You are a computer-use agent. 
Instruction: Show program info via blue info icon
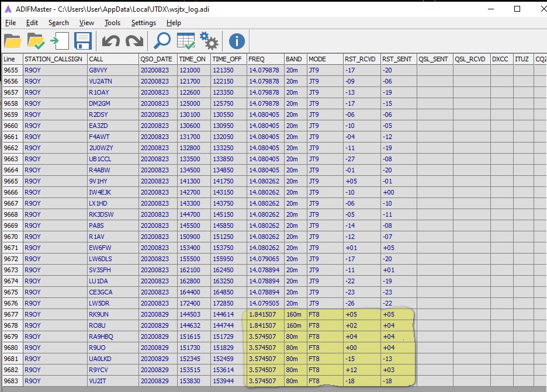[237, 41]
